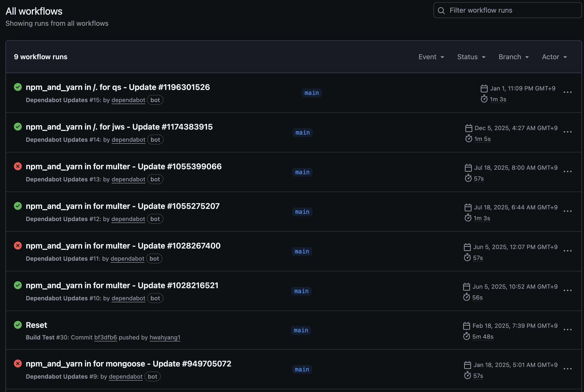
Task: Click the failed status icon for Update #1055399066
Action: [x=18, y=166]
